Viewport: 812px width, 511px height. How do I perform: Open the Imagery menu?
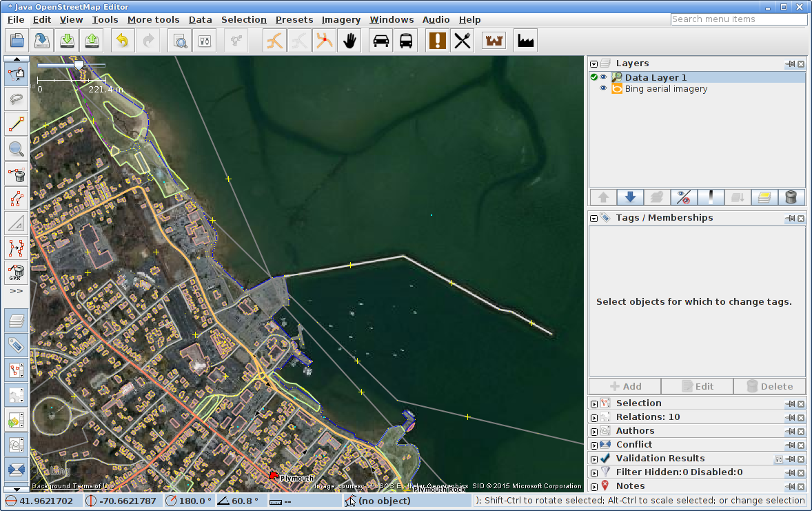(341, 19)
